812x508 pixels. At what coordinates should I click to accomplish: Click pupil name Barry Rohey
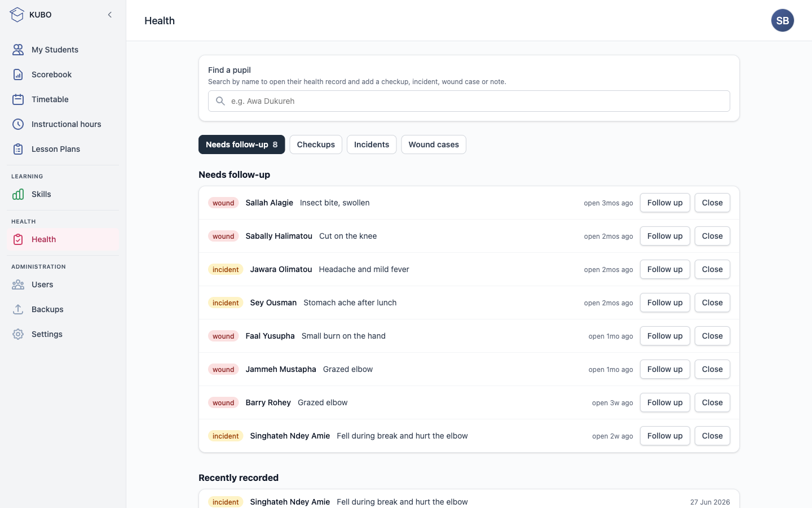click(x=268, y=402)
